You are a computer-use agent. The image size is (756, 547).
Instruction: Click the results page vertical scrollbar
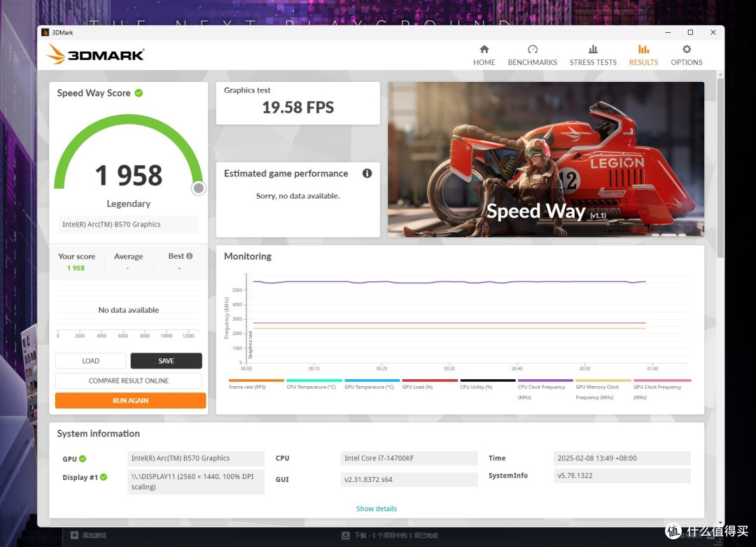point(720,166)
